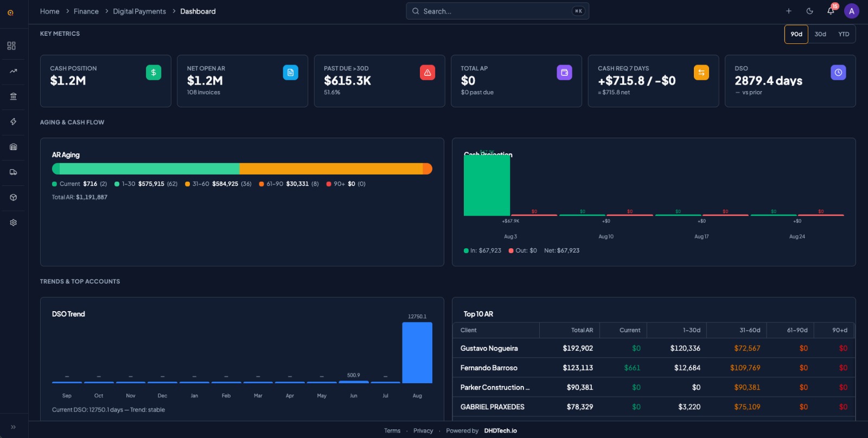Open notifications bell with 15 badge
Screen dimensions: 868x438
tap(831, 11)
